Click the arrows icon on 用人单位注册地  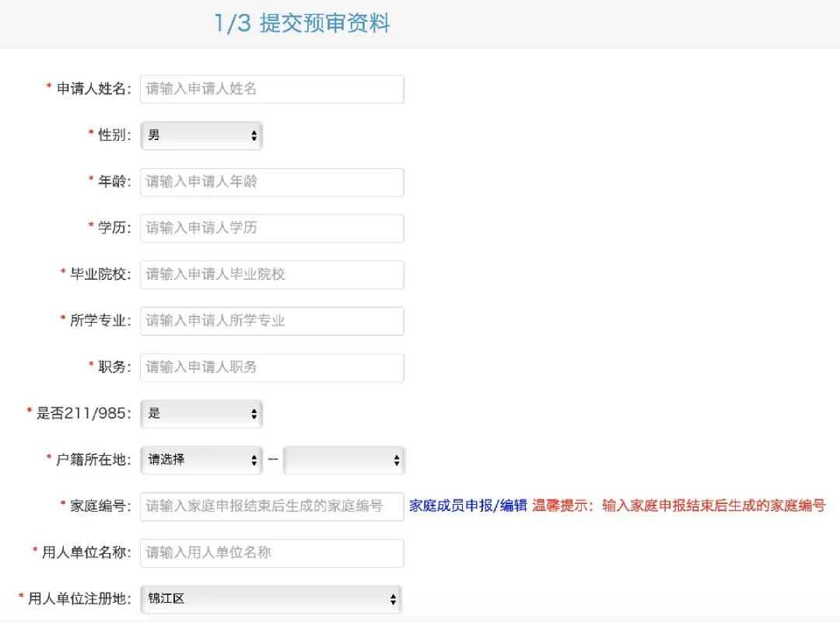tap(394, 599)
